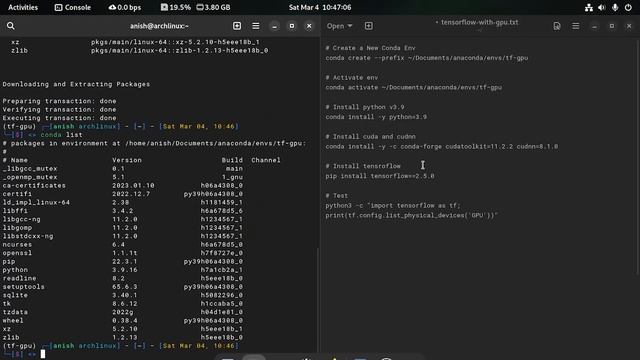The height and width of the screenshot is (360, 640).
Task: Click 'Downloading and Extracting Packages' in terminal
Action: (76, 84)
